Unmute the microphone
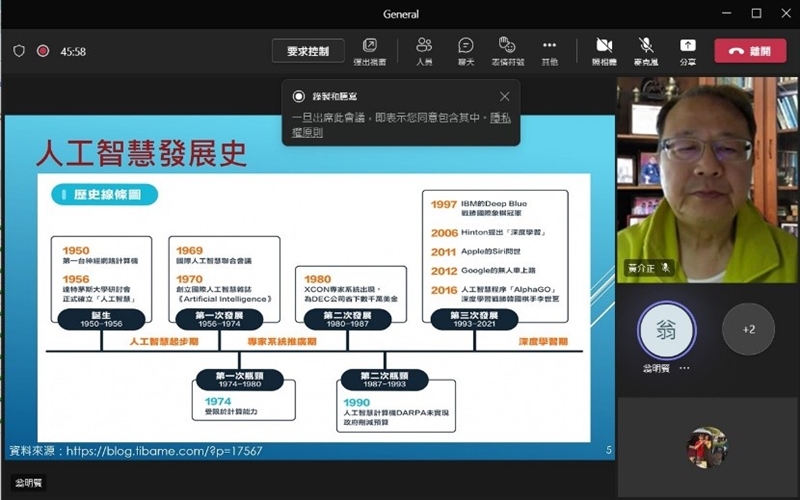The height and width of the screenshot is (500, 800). tap(646, 50)
